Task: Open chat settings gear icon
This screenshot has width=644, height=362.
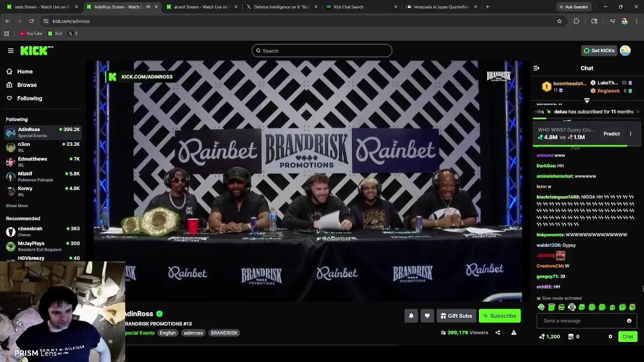Action: click(x=610, y=336)
